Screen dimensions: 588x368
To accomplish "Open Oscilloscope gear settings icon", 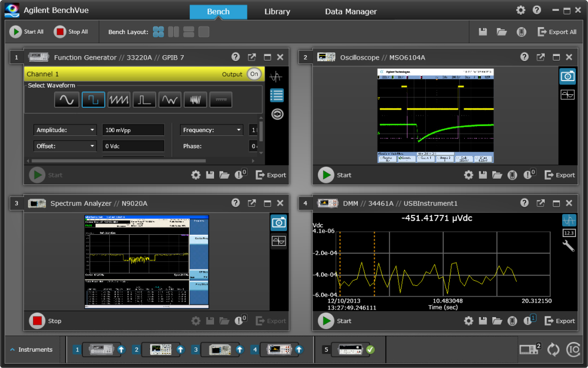I will 469,175.
